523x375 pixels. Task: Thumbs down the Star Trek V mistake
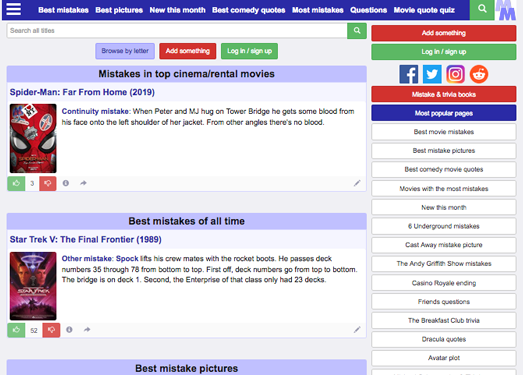click(51, 330)
